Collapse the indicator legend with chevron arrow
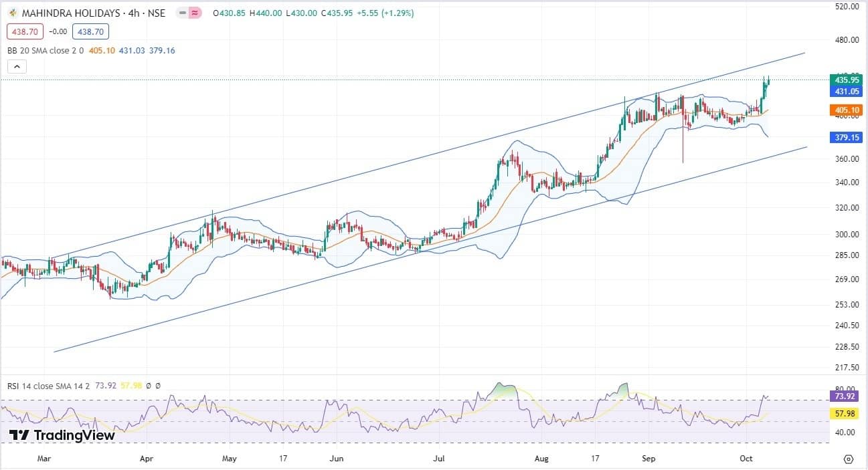 [17, 66]
